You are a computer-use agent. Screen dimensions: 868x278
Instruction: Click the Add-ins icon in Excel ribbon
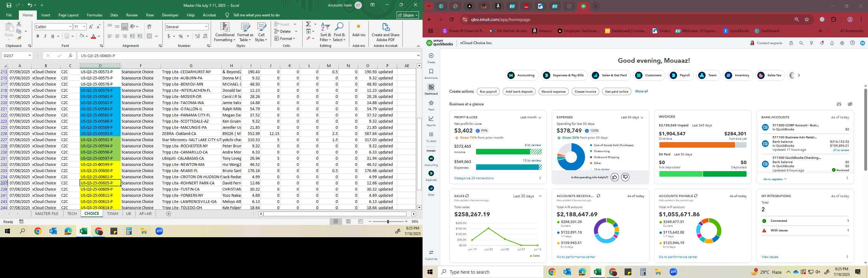[359, 30]
